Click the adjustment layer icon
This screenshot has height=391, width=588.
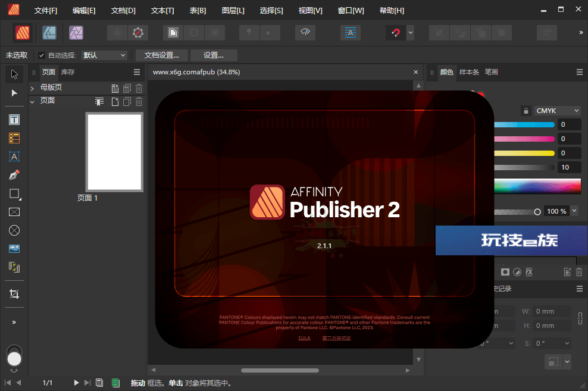(517, 272)
